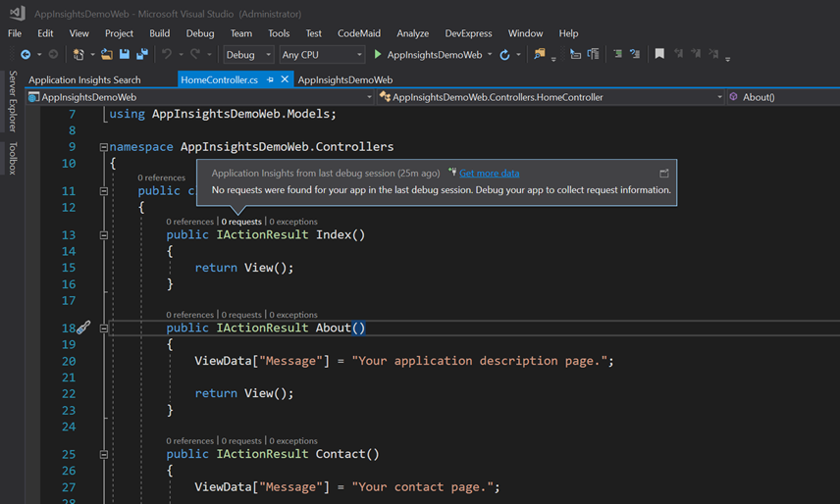Click 0 exceptions above the About method

pos(293,315)
